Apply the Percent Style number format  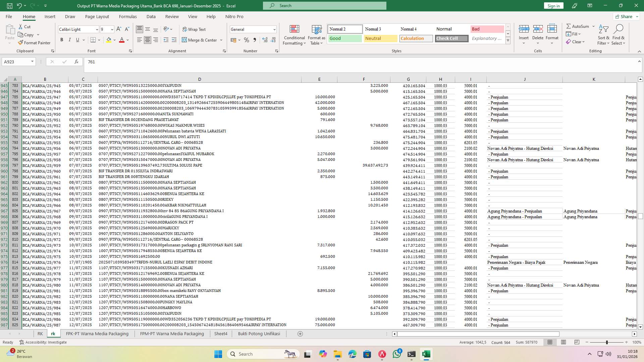pos(247,40)
